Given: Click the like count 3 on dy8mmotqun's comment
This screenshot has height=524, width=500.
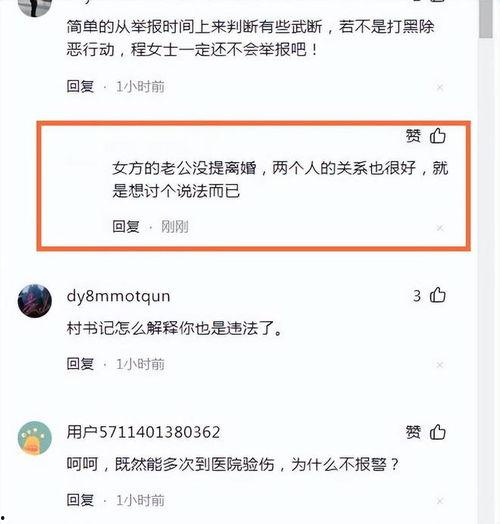Looking at the screenshot, I should (417, 296).
